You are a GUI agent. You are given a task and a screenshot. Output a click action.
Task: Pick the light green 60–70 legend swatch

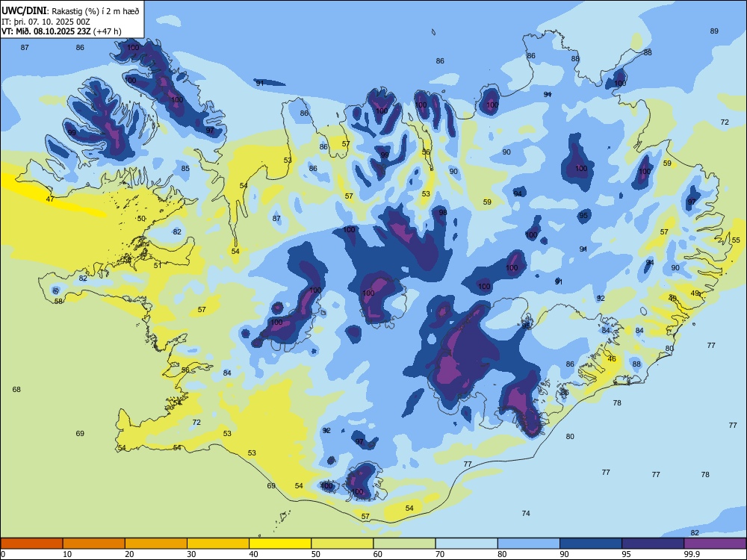[x=404, y=544]
